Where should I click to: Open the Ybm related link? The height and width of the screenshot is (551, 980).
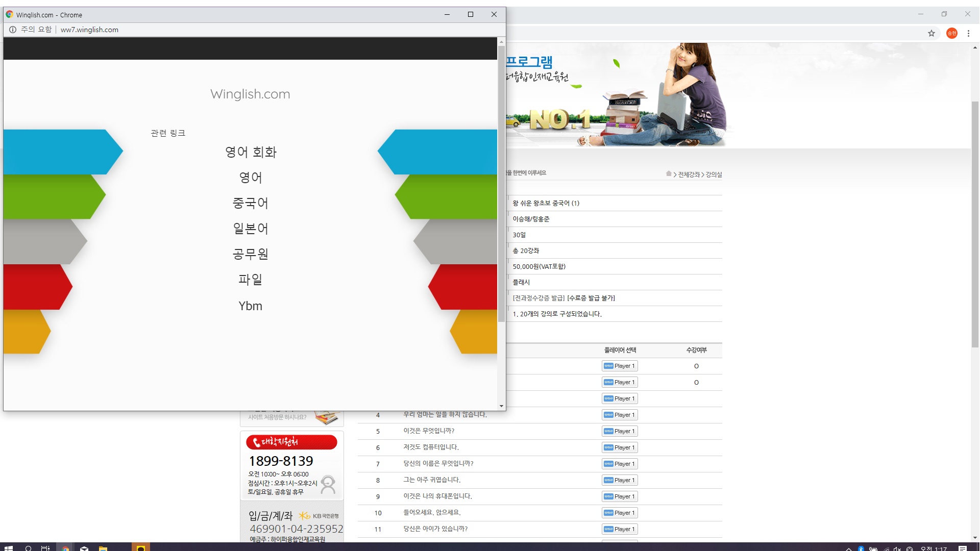[251, 306]
